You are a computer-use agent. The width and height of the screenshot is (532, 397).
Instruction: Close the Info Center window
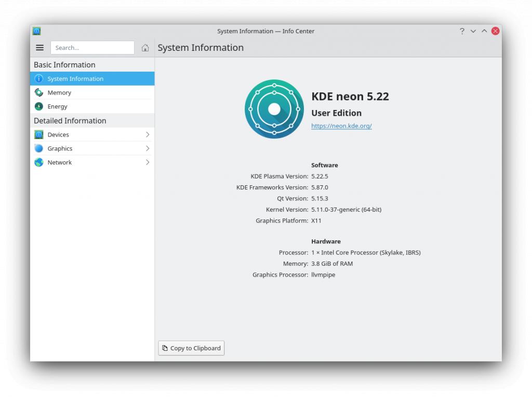[x=495, y=31]
